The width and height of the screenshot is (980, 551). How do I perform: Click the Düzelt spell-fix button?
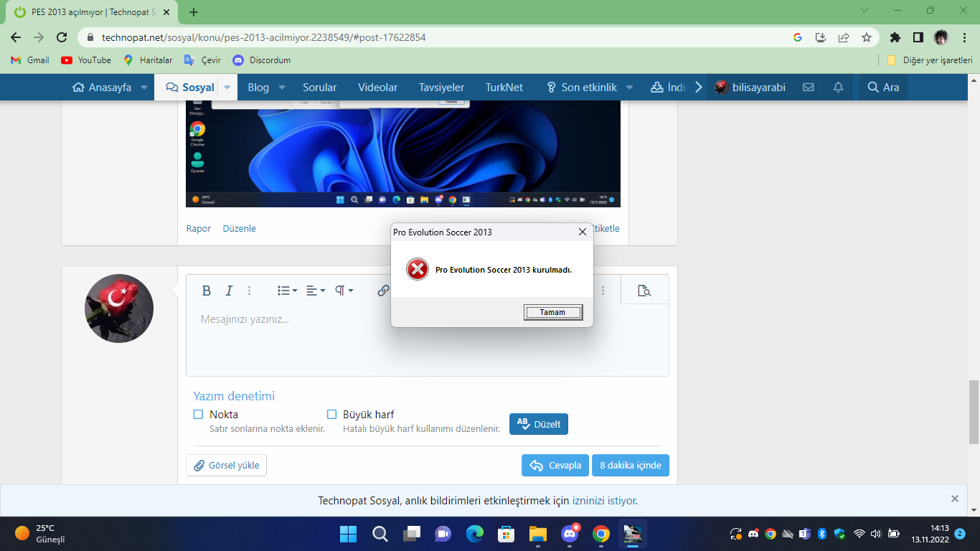539,424
